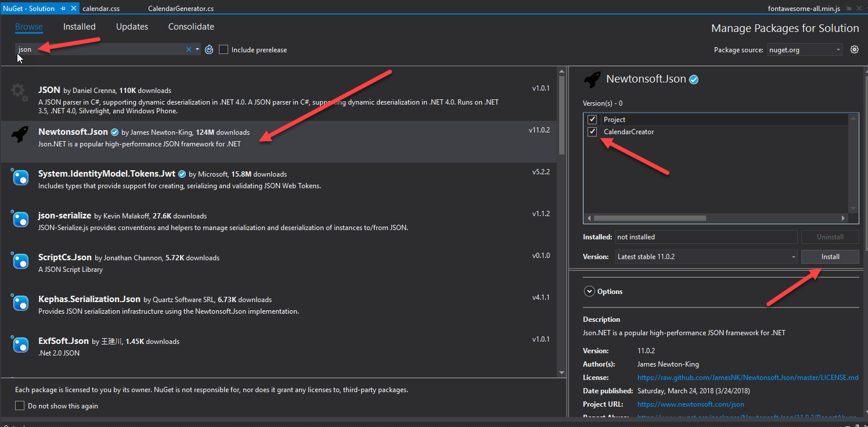Expand the Options section chevron
The image size is (868, 427).
[589, 292]
